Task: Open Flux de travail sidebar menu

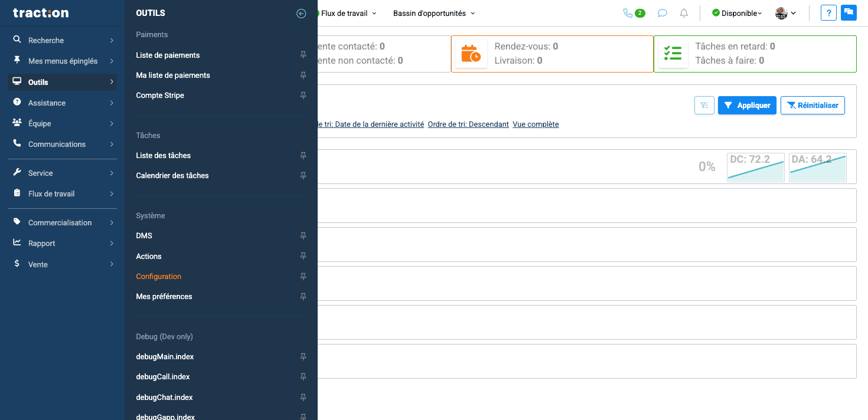Action: (x=63, y=193)
